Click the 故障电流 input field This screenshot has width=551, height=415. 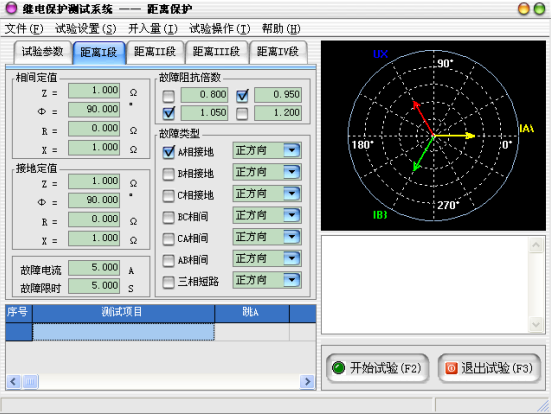click(94, 267)
